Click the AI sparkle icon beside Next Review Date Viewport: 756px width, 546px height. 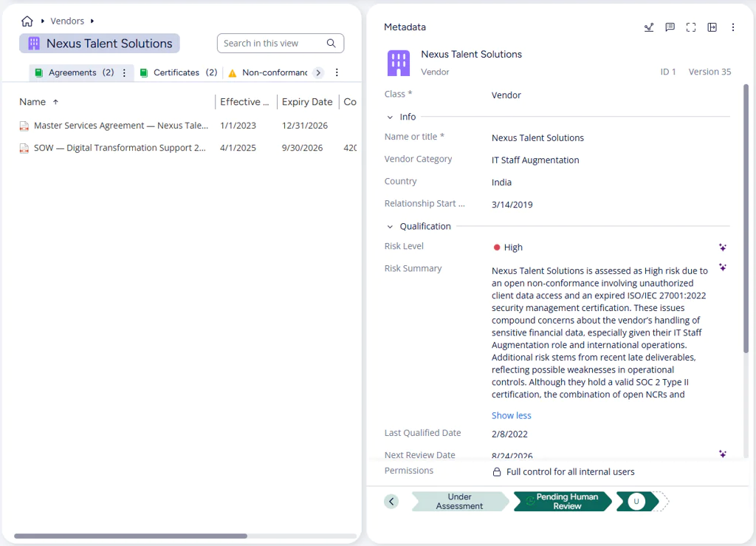[722, 454]
